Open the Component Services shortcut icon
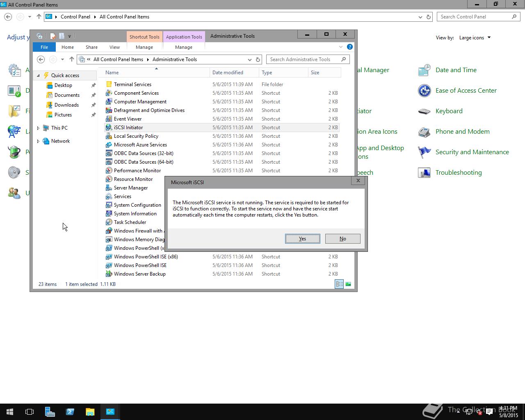This screenshot has height=420, width=525. 109,93
